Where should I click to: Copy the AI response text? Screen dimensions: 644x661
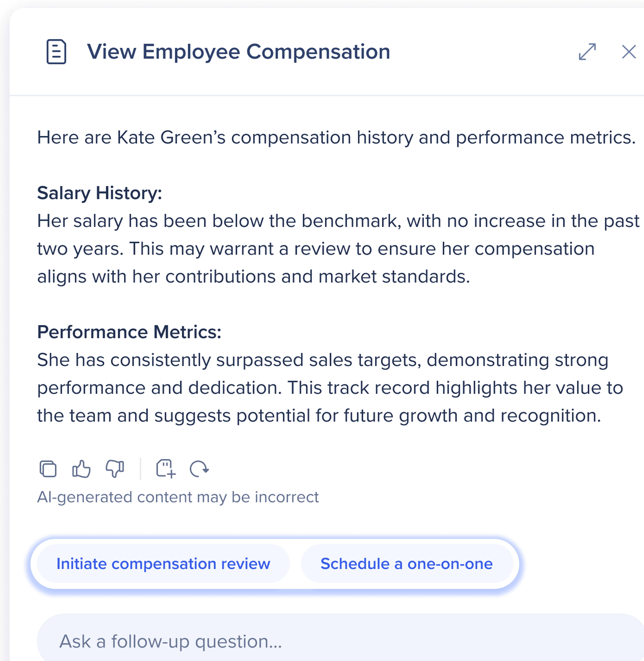[48, 469]
